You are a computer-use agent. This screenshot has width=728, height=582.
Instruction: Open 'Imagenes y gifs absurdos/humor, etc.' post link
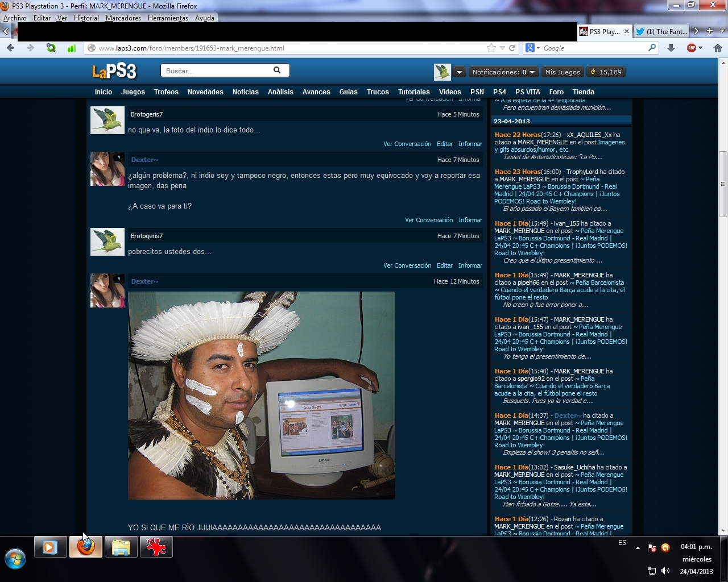click(x=560, y=146)
